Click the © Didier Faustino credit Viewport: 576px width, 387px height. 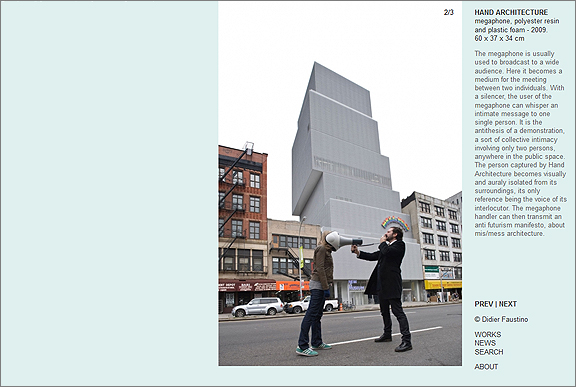[x=501, y=319]
